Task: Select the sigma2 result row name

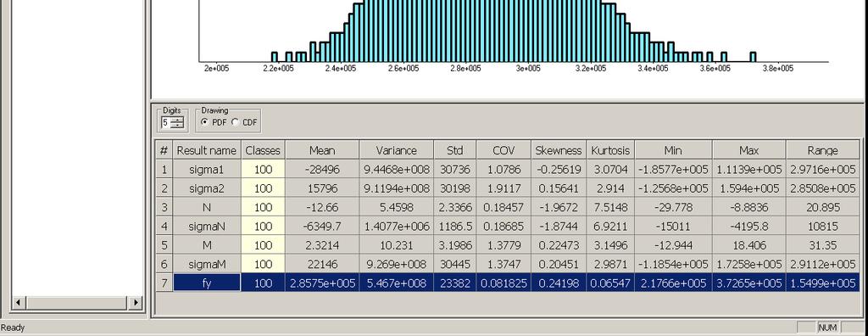Action: point(207,188)
